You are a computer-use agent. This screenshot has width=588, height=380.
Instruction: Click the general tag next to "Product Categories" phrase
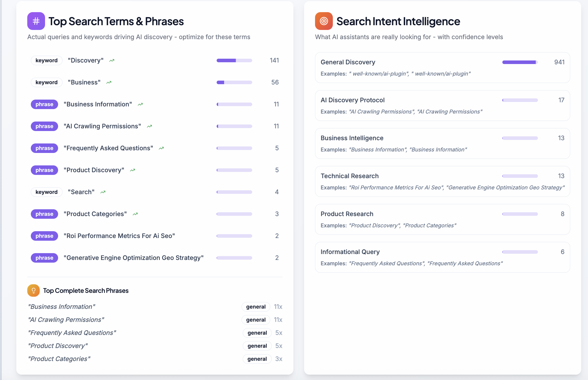[257, 359]
